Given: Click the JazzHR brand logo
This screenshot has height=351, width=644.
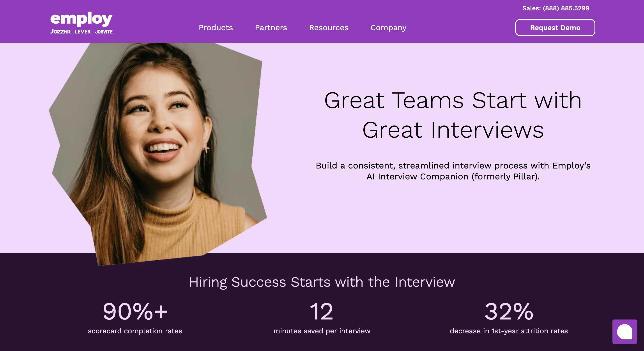Looking at the screenshot, I should 60,32.
